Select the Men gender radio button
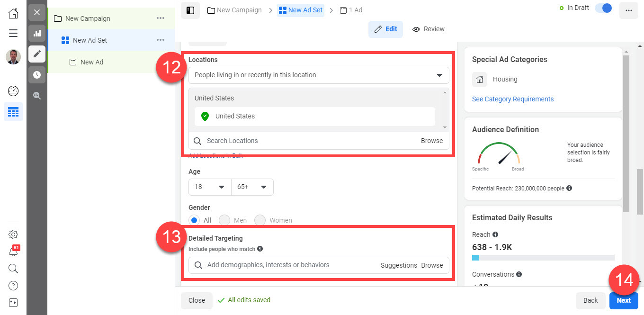 coord(224,220)
